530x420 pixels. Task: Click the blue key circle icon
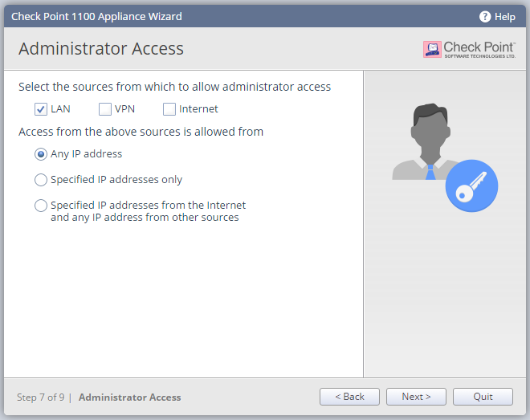pyautogui.click(x=471, y=186)
